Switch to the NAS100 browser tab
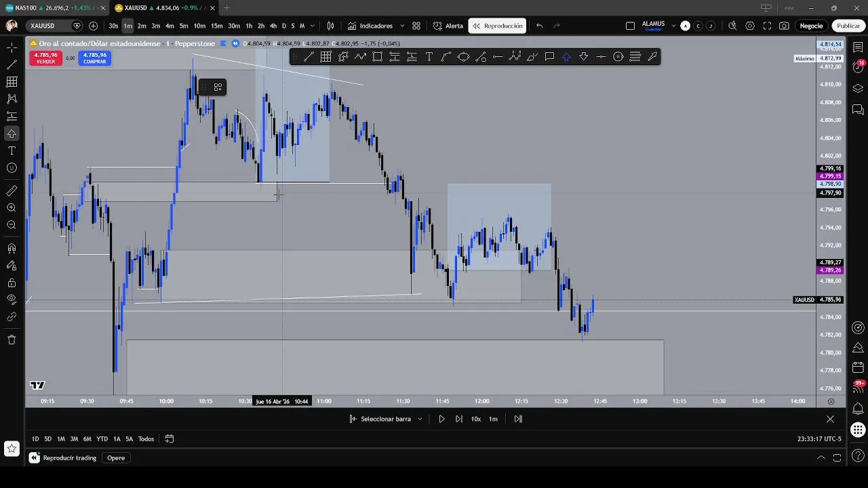 click(54, 8)
